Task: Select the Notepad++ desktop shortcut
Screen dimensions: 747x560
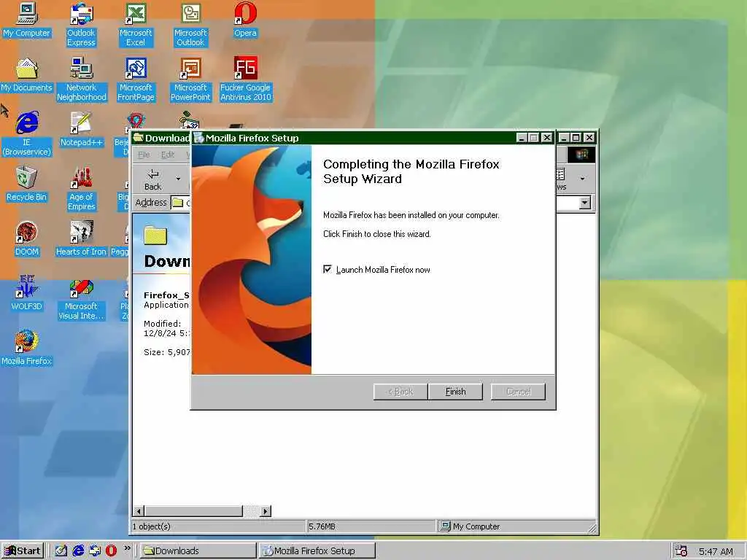Action: tap(82, 130)
